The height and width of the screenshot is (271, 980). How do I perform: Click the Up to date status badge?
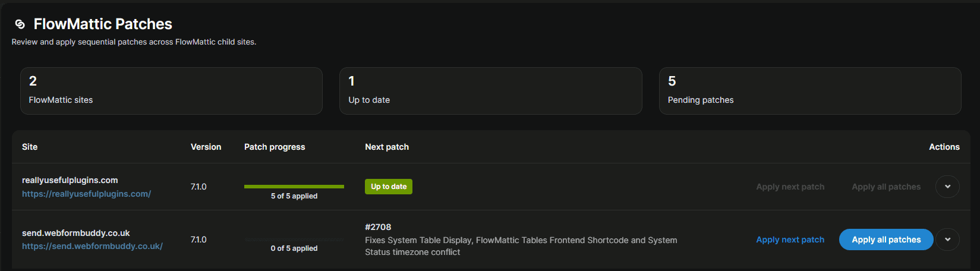(389, 187)
